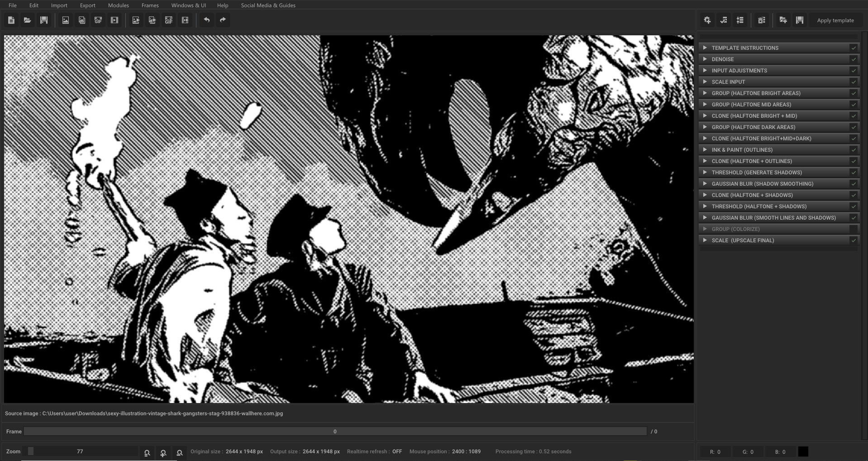The image size is (868, 461).
Task: Expand the SCALE INPUT module settings
Action: click(x=706, y=82)
